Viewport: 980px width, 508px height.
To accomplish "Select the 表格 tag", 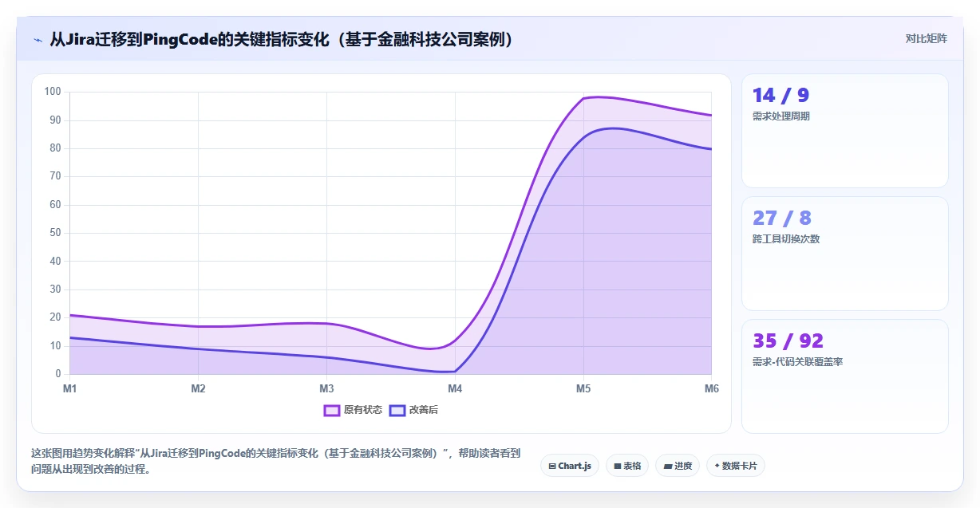I will 627,466.
